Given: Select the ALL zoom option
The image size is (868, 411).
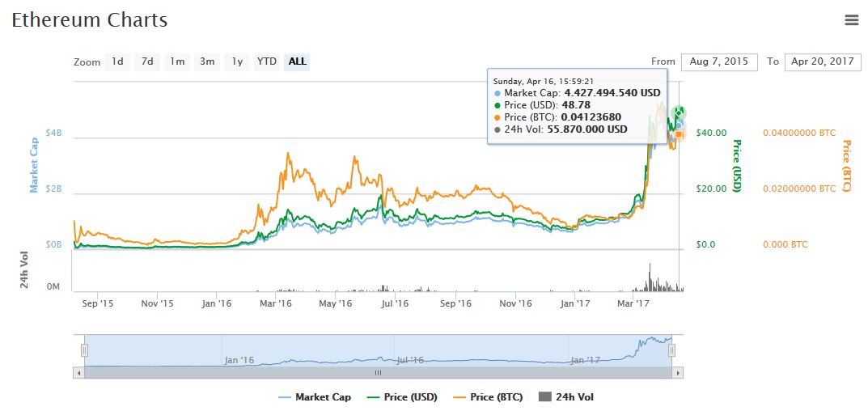Looking at the screenshot, I should [297, 61].
